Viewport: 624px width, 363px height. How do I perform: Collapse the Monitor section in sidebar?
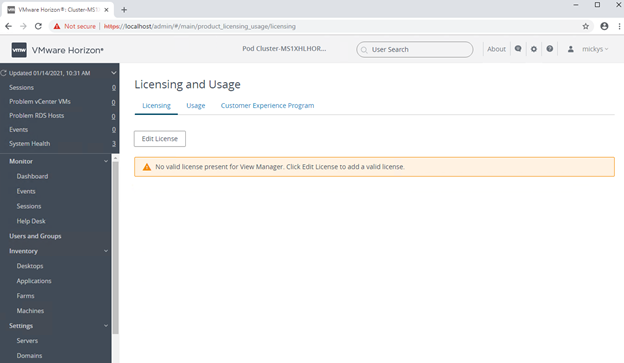tap(106, 161)
